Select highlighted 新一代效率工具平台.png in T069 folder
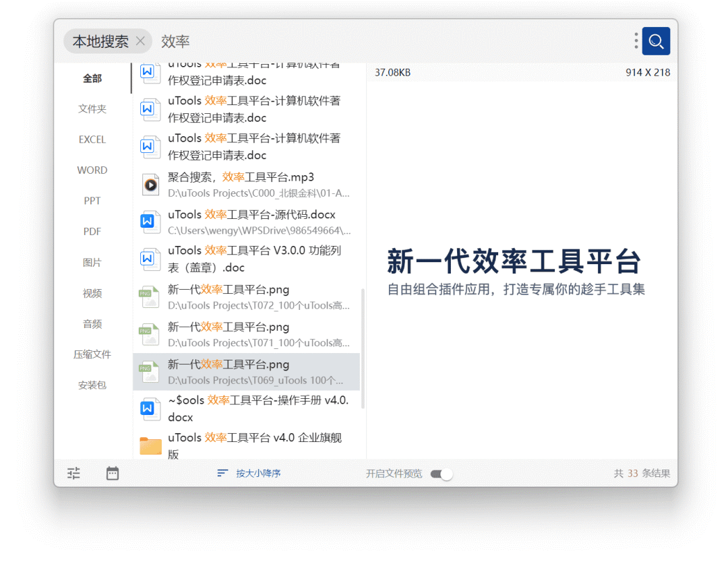This screenshot has height=572, width=728. (x=246, y=372)
